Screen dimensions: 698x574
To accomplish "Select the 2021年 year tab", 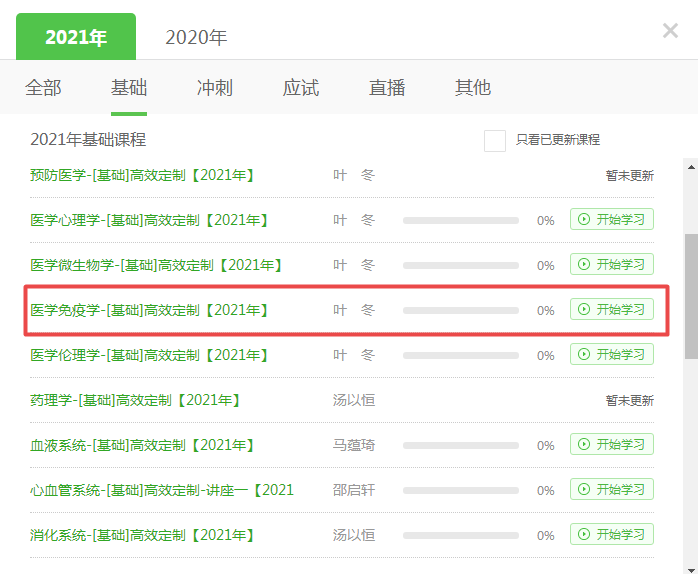I will (76, 38).
